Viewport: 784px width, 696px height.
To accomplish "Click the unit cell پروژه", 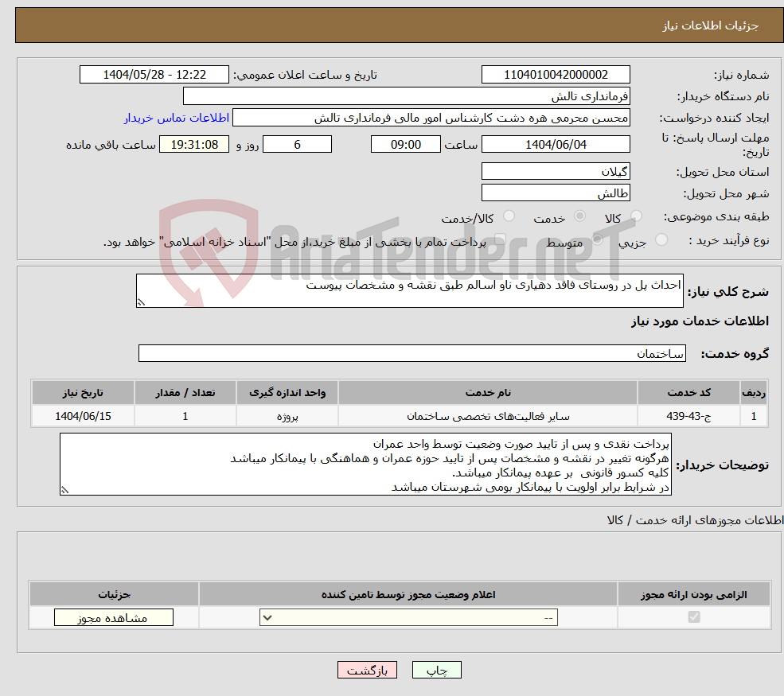I will (x=287, y=416).
